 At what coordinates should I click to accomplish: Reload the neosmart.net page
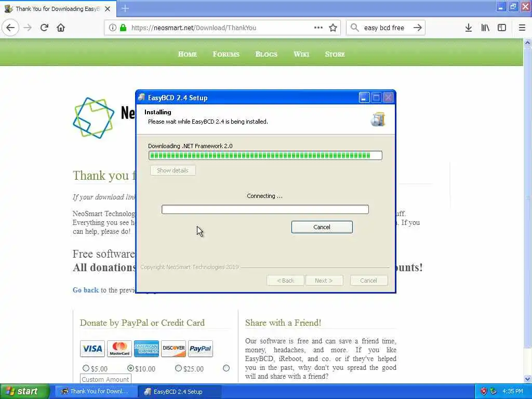(44, 28)
